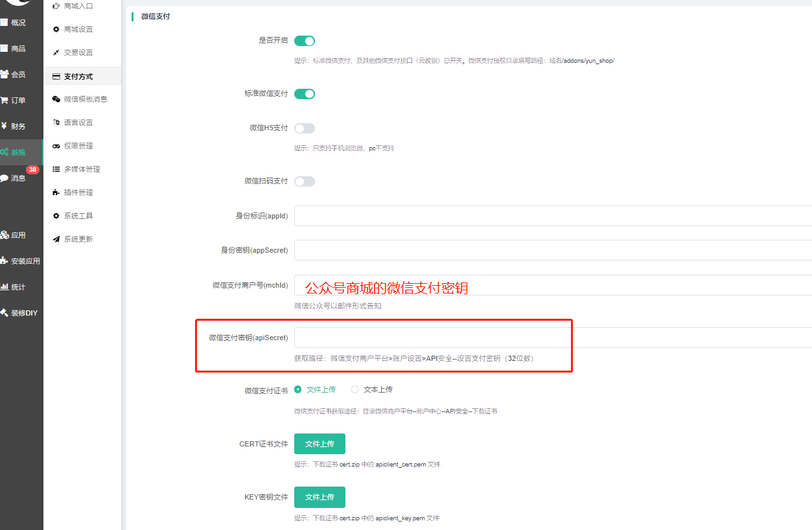Screen dimensions: 812x530
Task: Click the 系统更新 paper plane icon
Action: (56, 239)
